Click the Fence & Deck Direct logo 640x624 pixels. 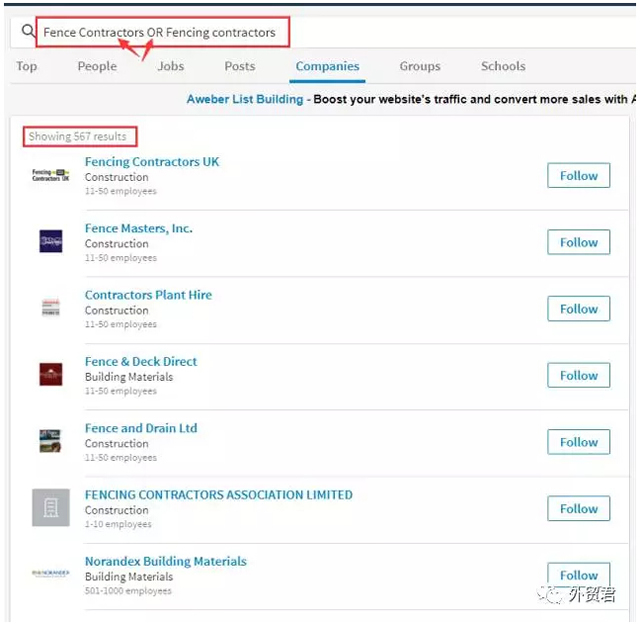pyautogui.click(x=51, y=375)
